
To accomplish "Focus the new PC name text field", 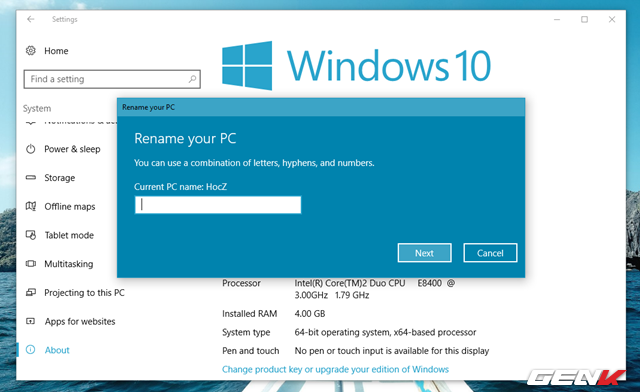I will 218,205.
